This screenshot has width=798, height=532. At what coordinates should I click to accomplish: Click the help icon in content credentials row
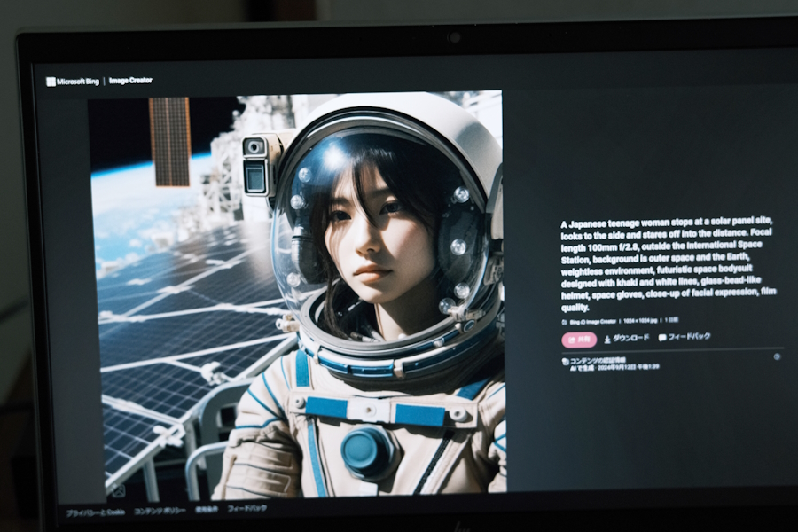pyautogui.click(x=777, y=356)
